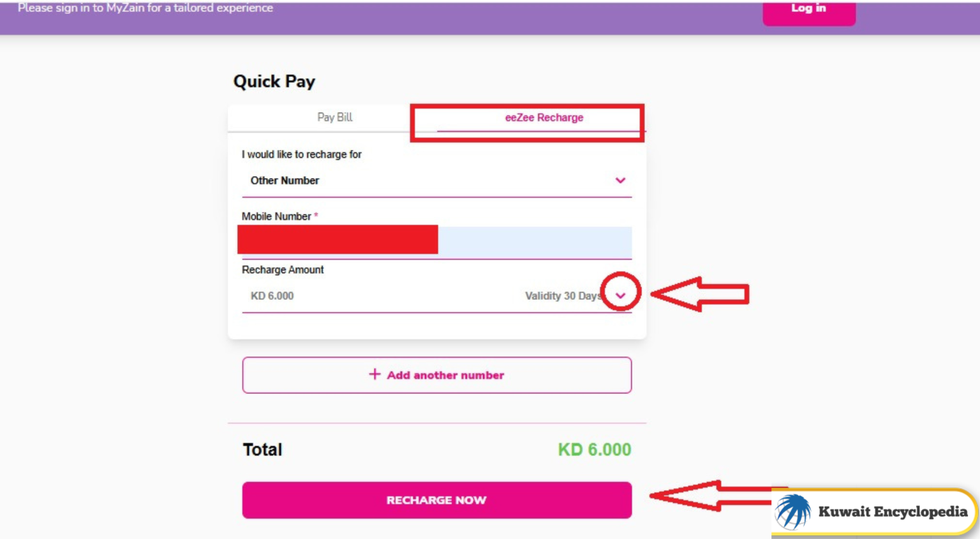
Task: Click the plus icon beside 'Add another number'
Action: pos(375,375)
